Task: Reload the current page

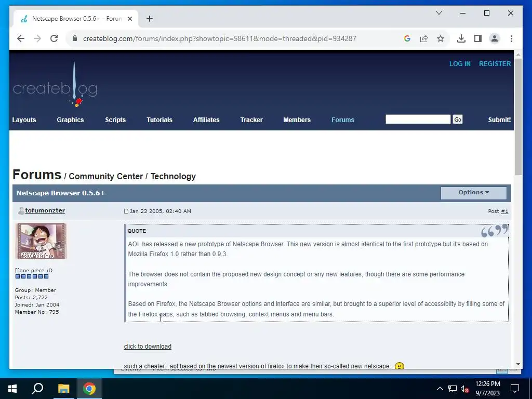Action: (x=54, y=38)
